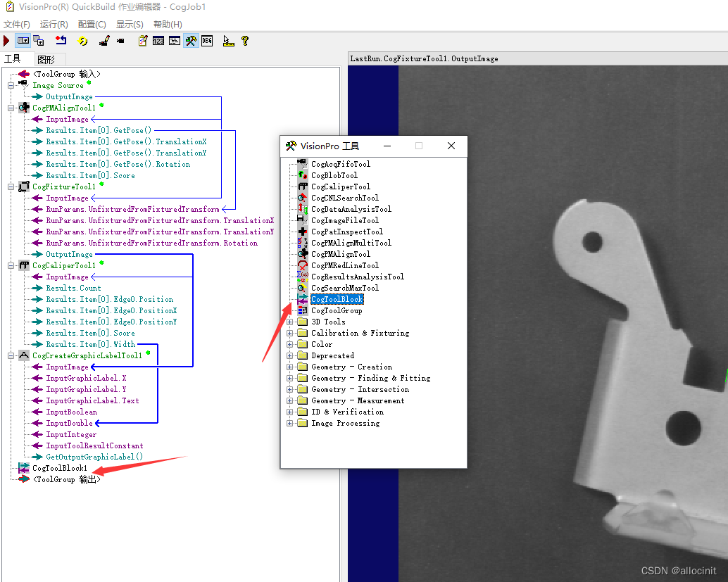Image resolution: width=728 pixels, height=582 pixels.
Task: Collapse the CogPMAlignTool1 node
Action: [x=11, y=108]
